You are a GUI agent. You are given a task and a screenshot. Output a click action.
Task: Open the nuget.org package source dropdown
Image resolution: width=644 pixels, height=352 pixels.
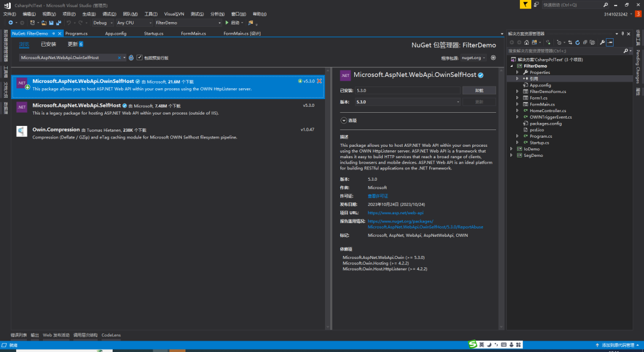[473, 58]
